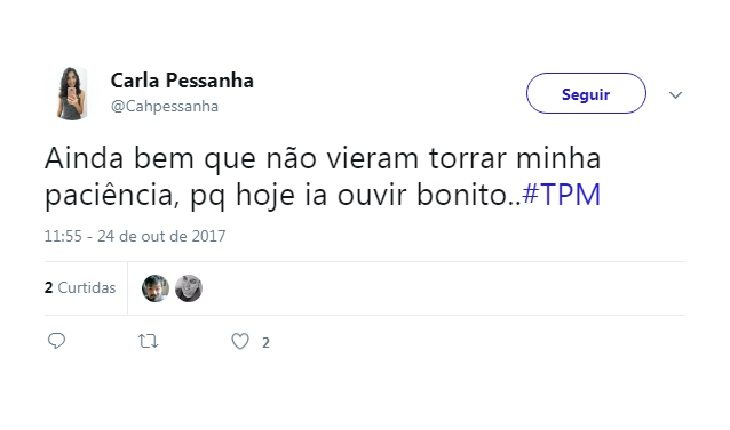This screenshot has height=430, width=730.
Task: Open Carla Pessanha's profile photo
Action: 72,93
